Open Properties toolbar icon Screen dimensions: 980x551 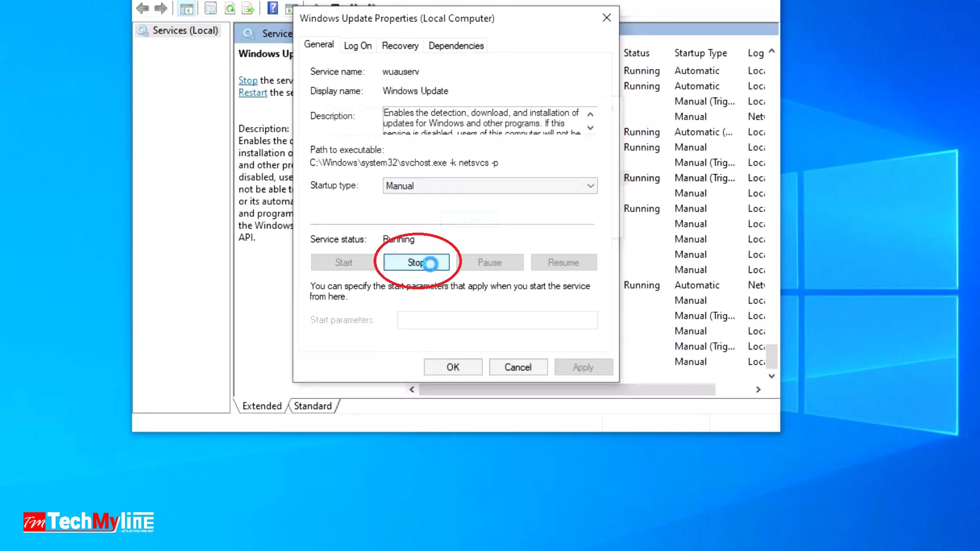pos(210,8)
